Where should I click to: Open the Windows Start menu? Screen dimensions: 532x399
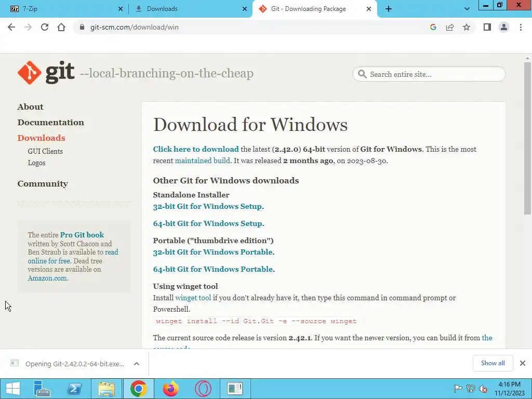point(13,389)
